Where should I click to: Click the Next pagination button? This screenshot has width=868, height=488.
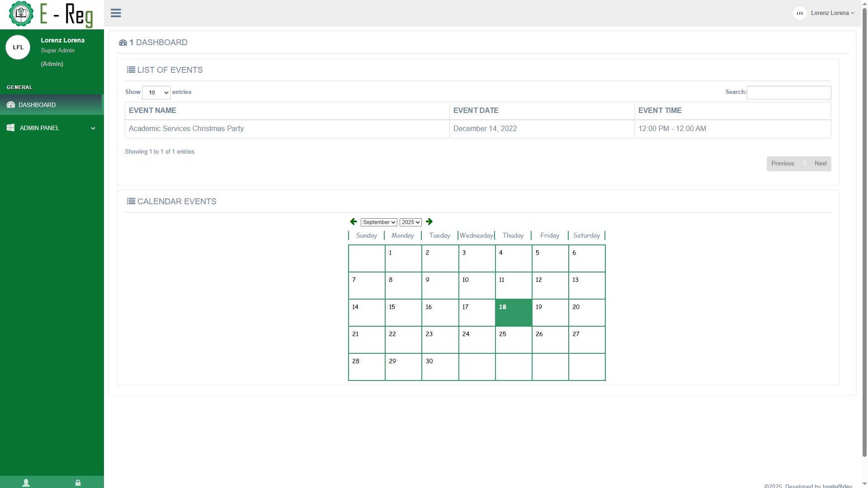click(821, 164)
